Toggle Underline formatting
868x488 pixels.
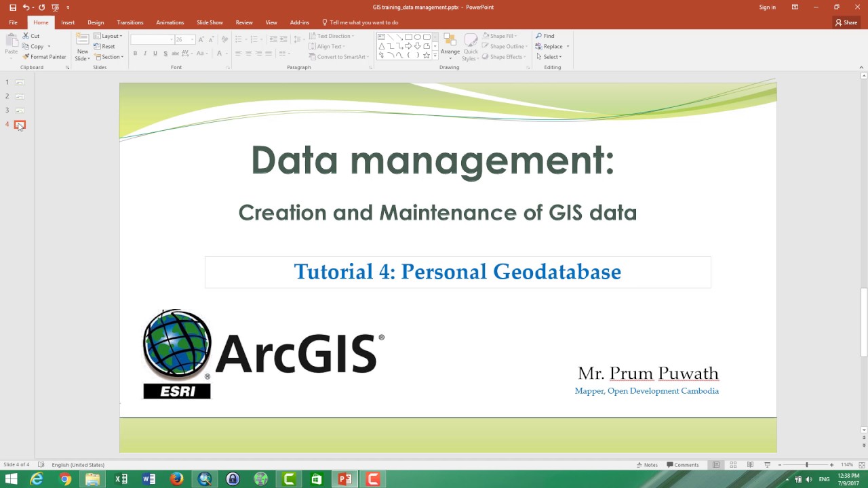click(155, 54)
